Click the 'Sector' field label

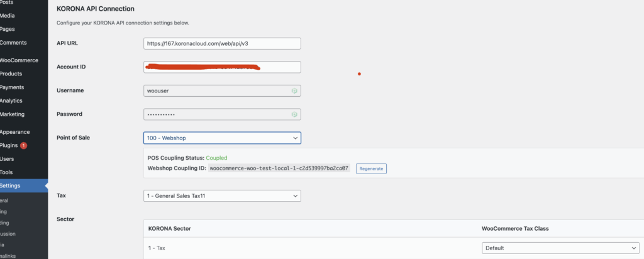click(x=65, y=219)
